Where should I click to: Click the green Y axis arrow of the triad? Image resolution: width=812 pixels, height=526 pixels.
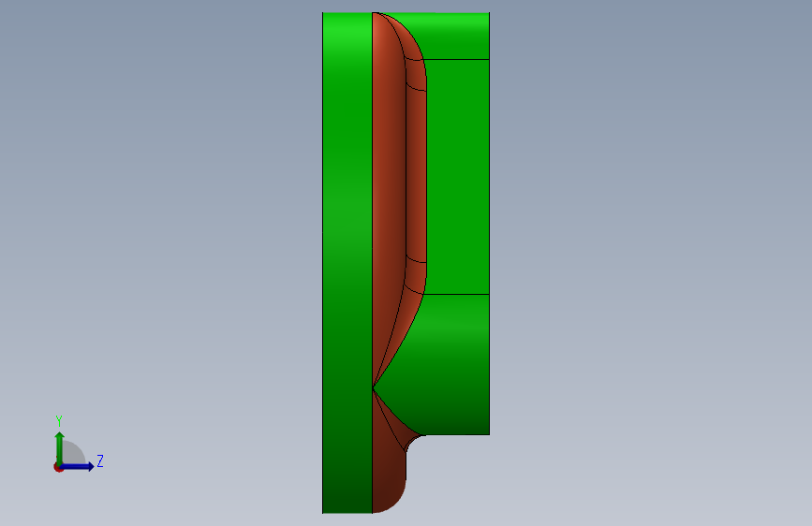pos(60,448)
